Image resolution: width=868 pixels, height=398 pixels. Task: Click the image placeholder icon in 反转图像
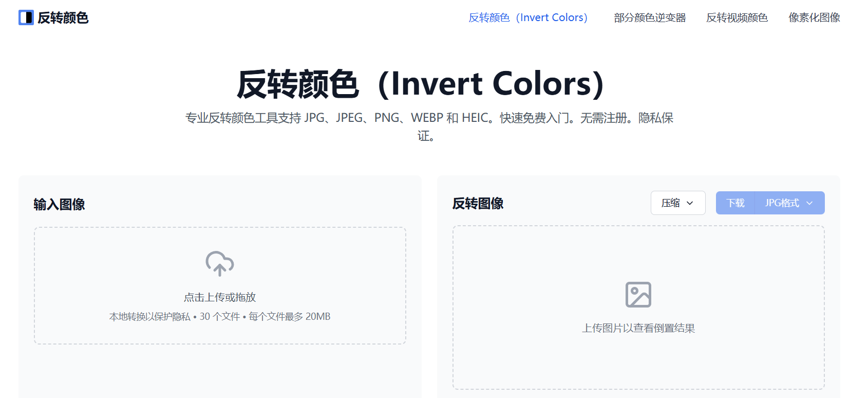click(x=638, y=295)
